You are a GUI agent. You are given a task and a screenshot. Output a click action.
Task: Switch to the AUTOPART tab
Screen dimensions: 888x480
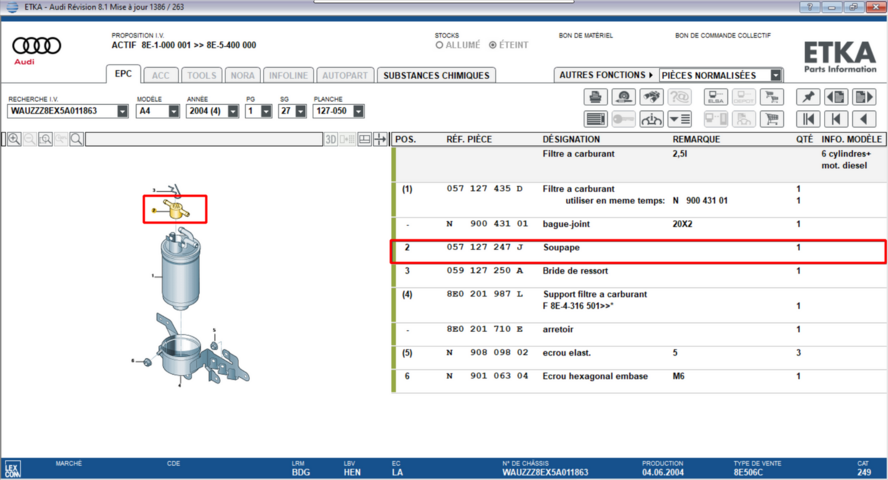click(x=345, y=75)
